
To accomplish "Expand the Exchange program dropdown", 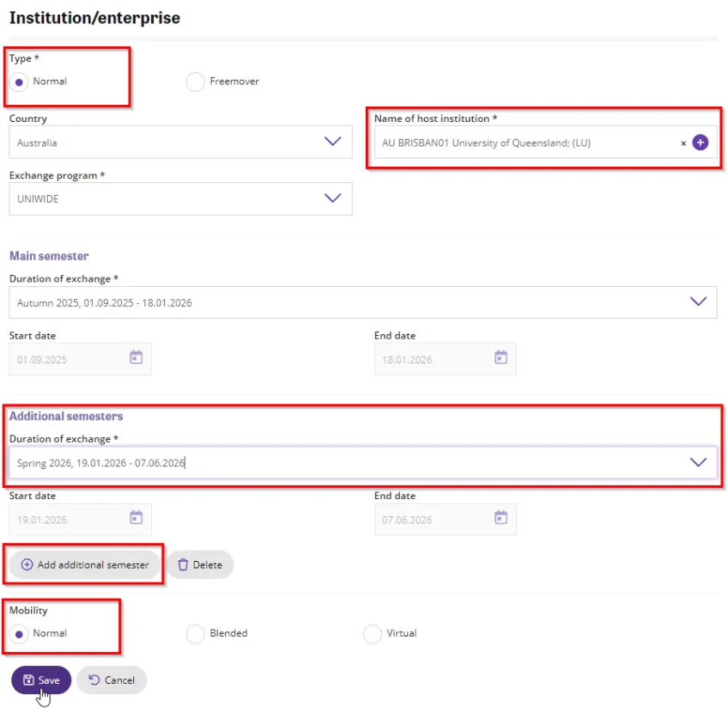I will pos(333,198).
